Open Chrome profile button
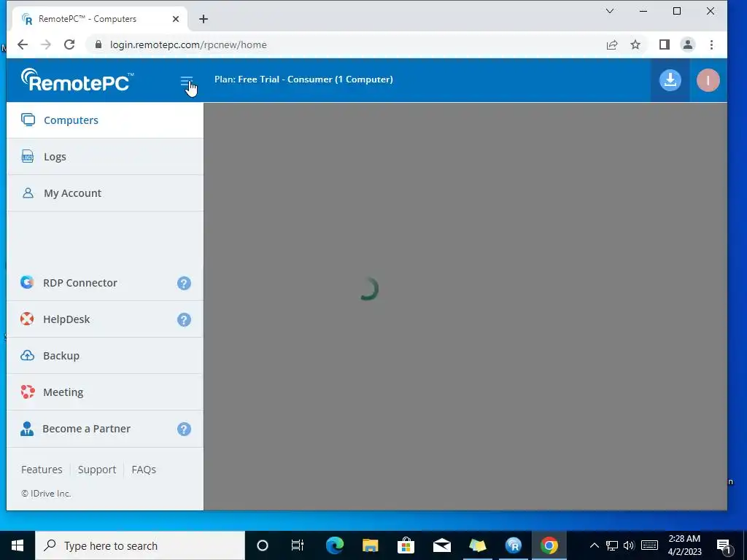This screenshot has height=560, width=747. point(687,44)
